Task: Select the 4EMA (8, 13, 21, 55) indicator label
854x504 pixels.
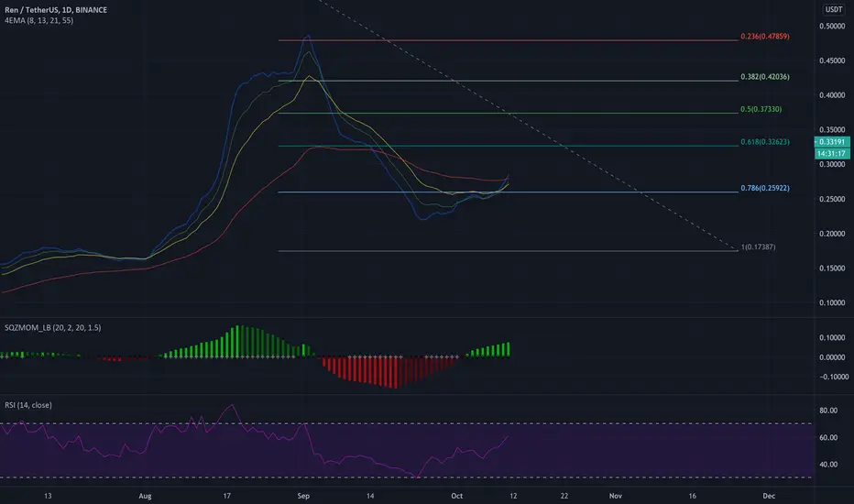Action: tap(38, 20)
